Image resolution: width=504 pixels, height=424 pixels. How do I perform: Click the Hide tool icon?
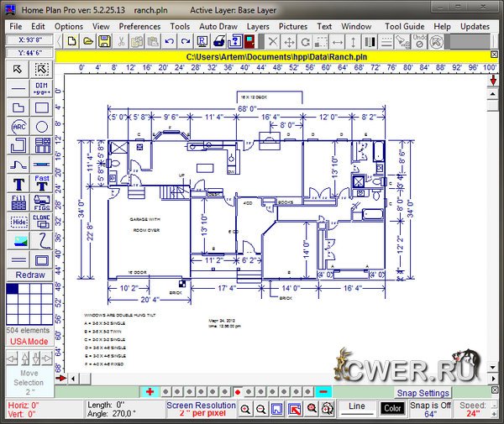[18, 222]
